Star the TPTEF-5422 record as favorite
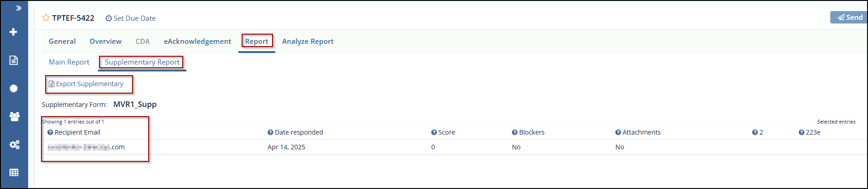Viewport: 868px width, 189px height. coord(46,18)
